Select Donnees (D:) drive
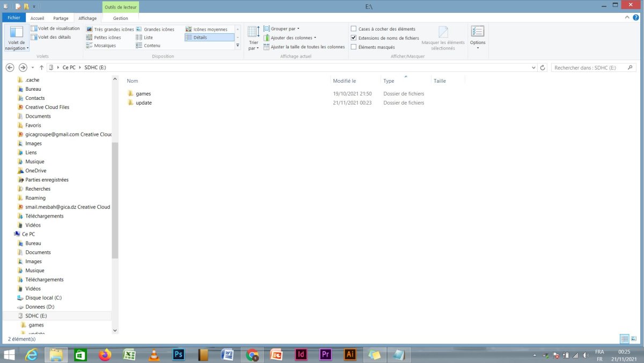This screenshot has height=363, width=644. [39, 307]
